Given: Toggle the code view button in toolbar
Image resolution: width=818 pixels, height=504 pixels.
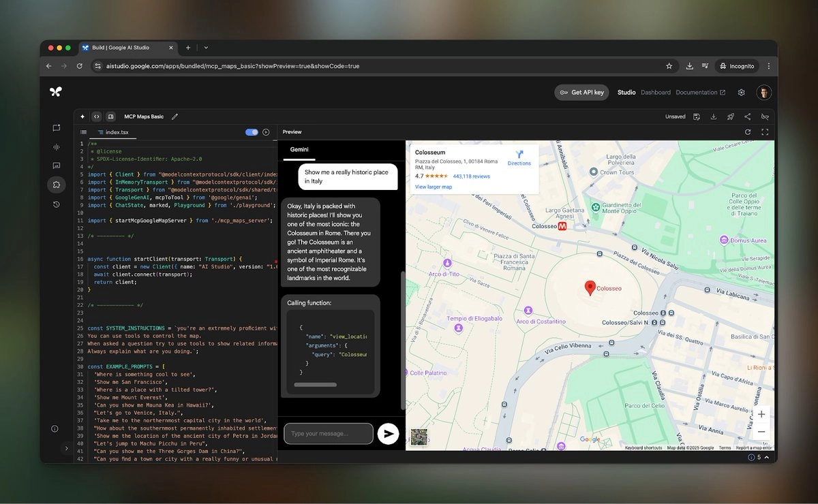Looking at the screenshot, I should [96, 116].
